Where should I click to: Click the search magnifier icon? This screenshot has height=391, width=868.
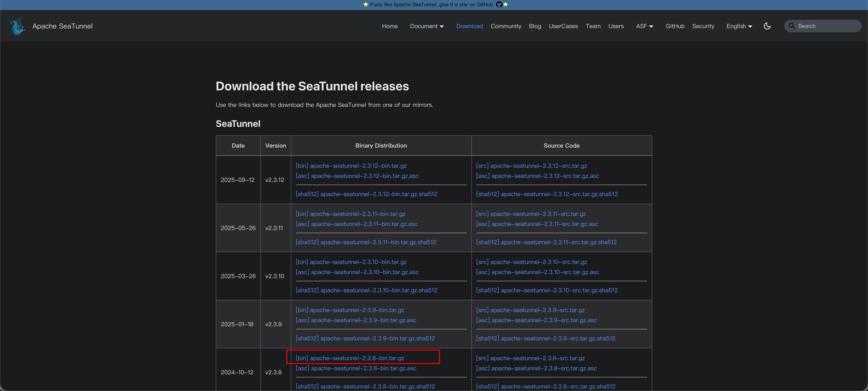(x=791, y=26)
